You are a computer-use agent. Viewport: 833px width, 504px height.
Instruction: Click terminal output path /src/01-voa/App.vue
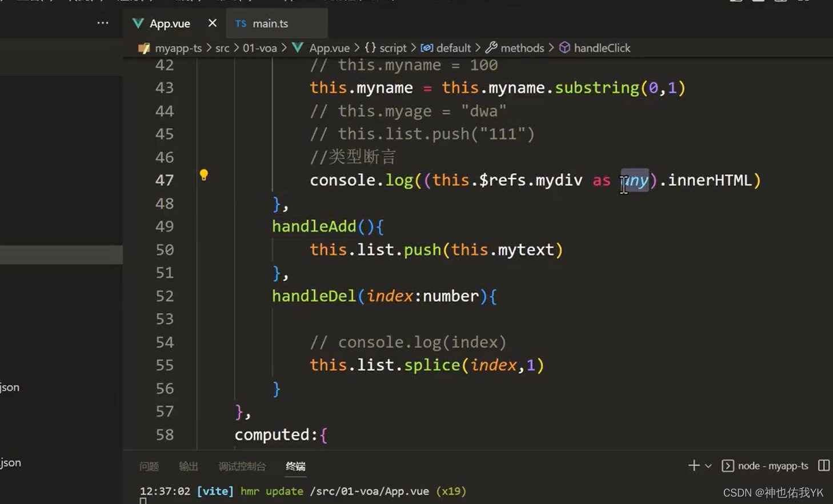(370, 491)
